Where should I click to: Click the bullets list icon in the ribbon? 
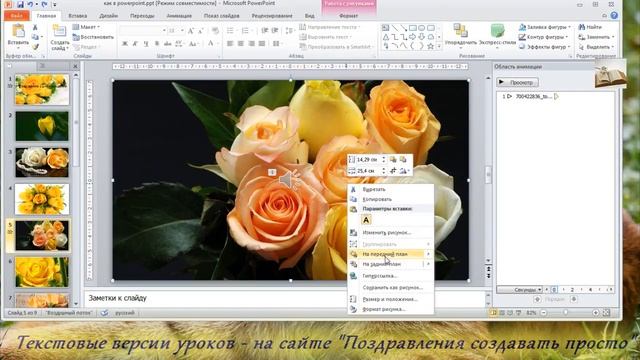(231, 31)
